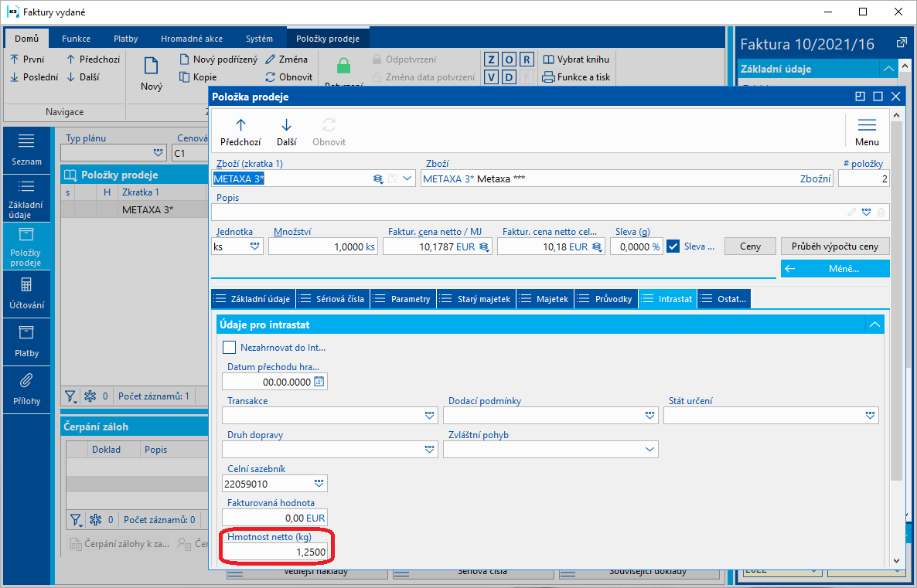Switch to Platby ribbon tab
Image resolution: width=917 pixels, height=588 pixels.
click(x=126, y=39)
